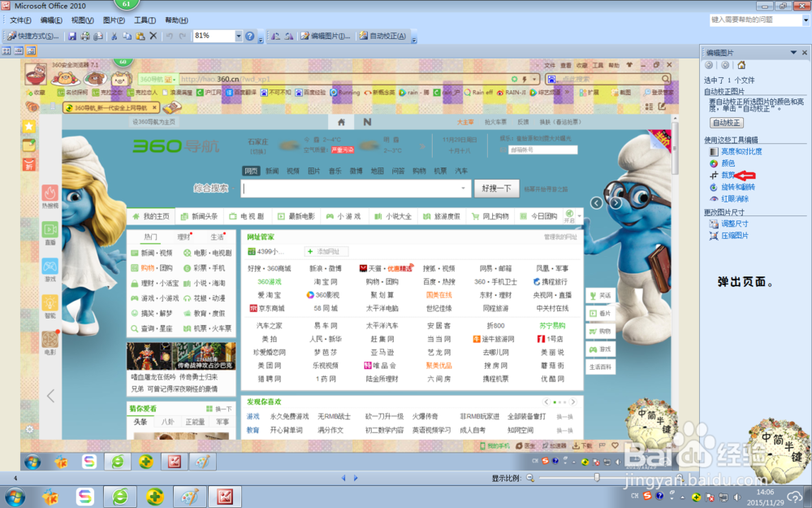The width and height of the screenshot is (812, 508).
Task: Click the Save floppy disk icon
Action: click(x=72, y=36)
